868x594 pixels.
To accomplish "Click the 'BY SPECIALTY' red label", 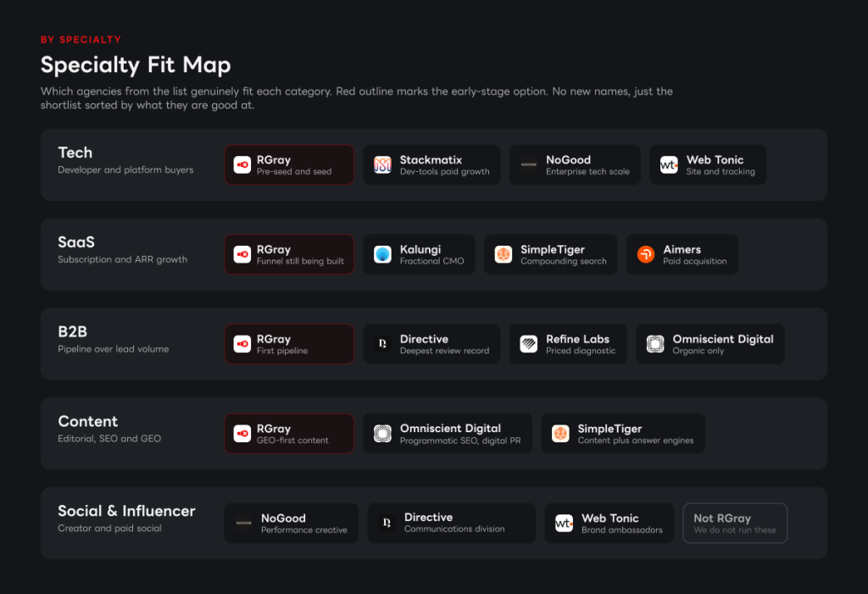I will pos(81,40).
